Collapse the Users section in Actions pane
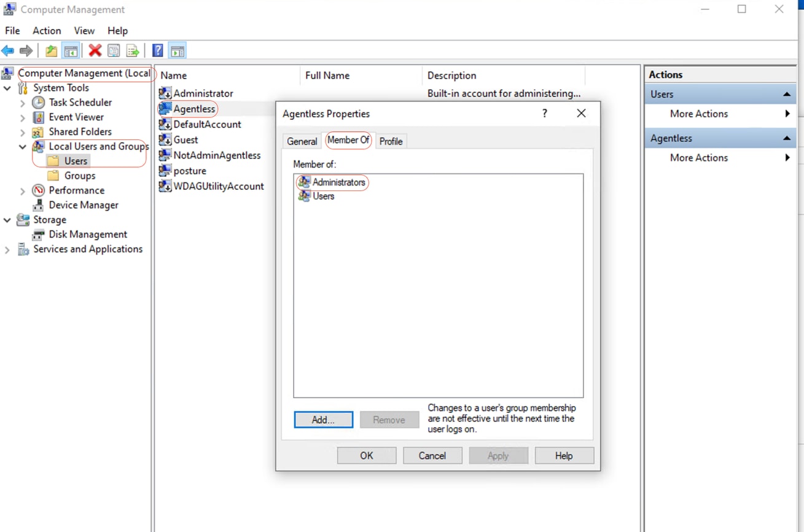Viewport: 804px width, 532px height. (x=786, y=94)
